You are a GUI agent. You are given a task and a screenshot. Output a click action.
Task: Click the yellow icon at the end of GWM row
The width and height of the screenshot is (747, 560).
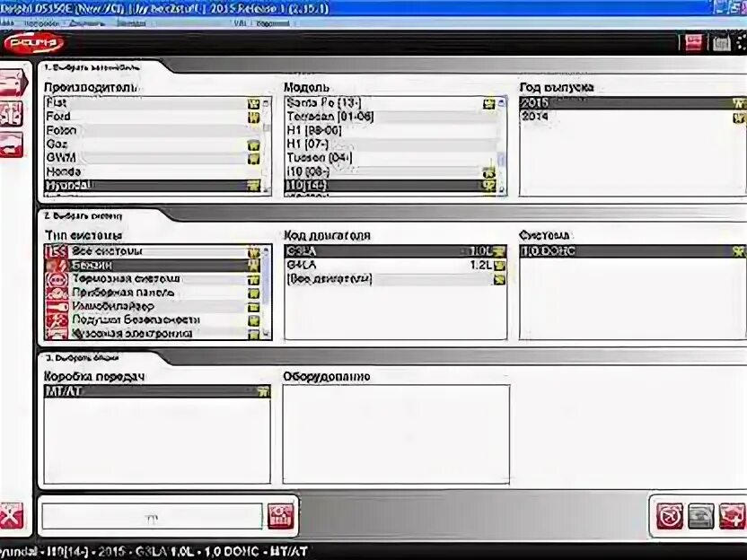253,159
